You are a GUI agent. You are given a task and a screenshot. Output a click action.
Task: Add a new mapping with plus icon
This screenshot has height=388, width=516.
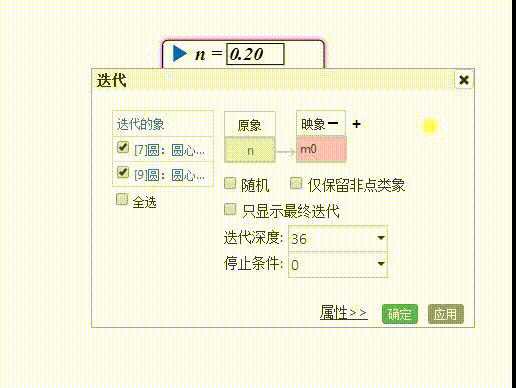click(x=356, y=124)
